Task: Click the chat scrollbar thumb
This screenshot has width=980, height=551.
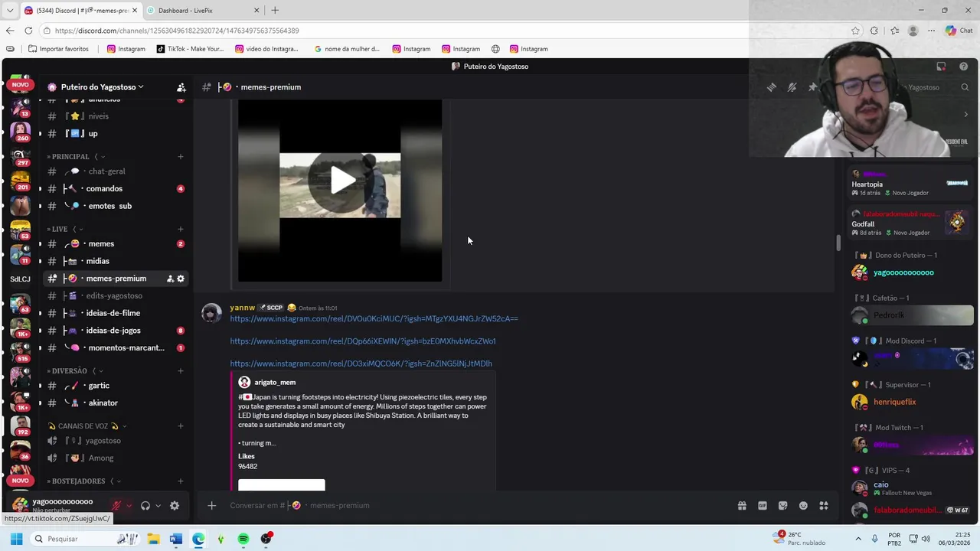Action: coord(838,243)
